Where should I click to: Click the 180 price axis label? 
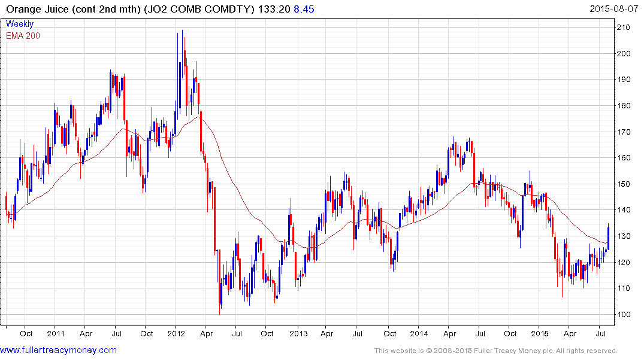click(x=624, y=106)
